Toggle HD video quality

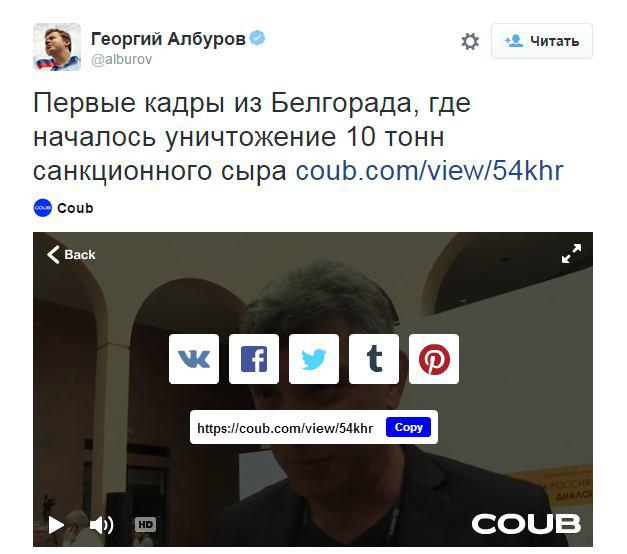click(x=146, y=524)
